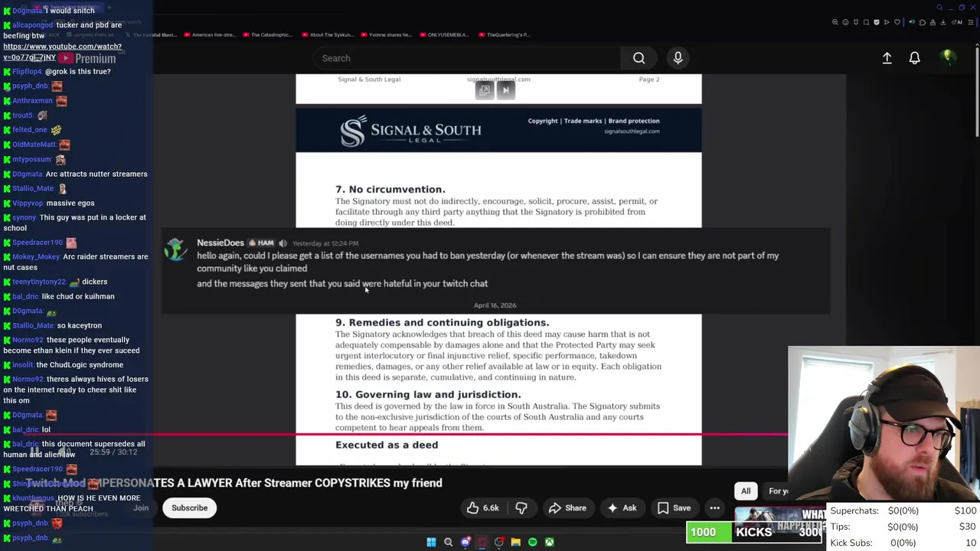This screenshot has width=980, height=551.
Task: Subscribe to the channel
Action: pos(189,508)
